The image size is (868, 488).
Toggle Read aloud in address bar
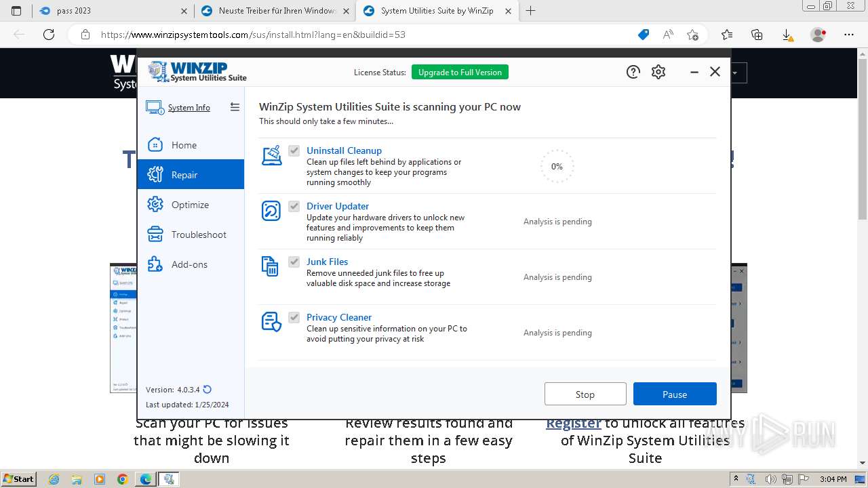pyautogui.click(x=668, y=35)
